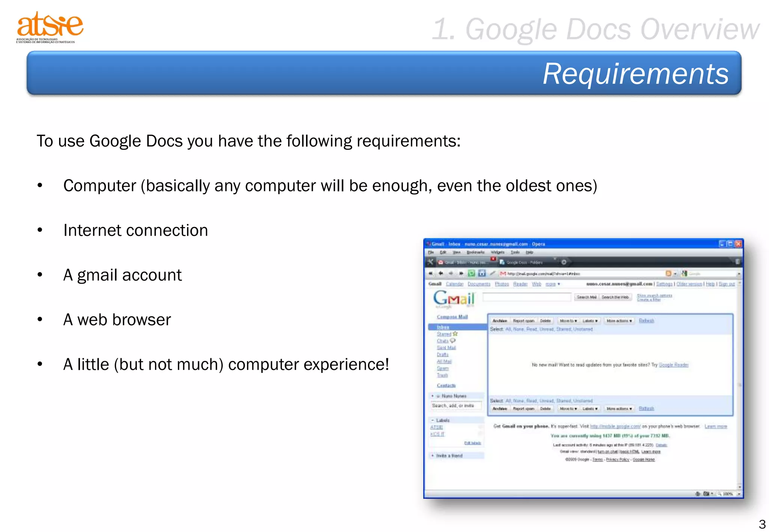This screenshot has width=769, height=532.
Task: Click the Settings link
Action: coord(664,284)
